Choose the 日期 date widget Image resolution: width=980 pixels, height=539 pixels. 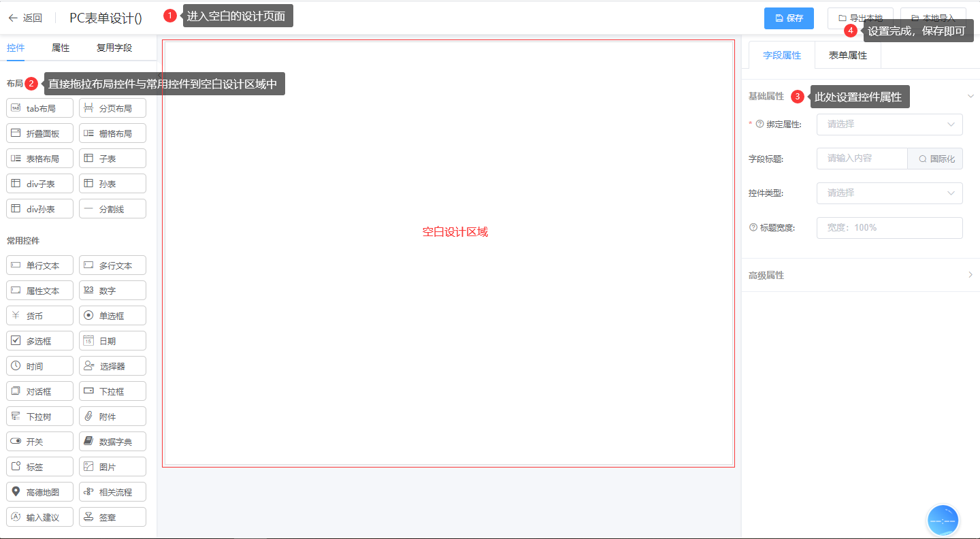113,341
